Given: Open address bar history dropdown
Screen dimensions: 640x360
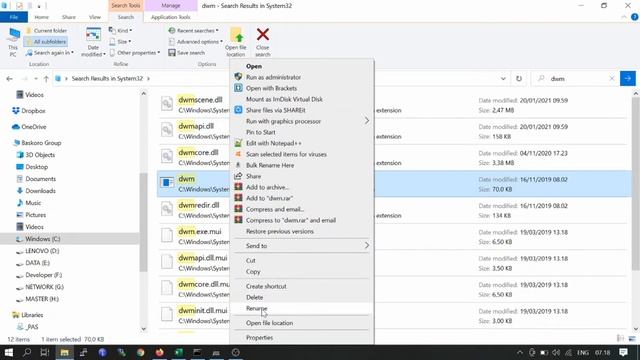Looking at the screenshot, I should coord(503,79).
